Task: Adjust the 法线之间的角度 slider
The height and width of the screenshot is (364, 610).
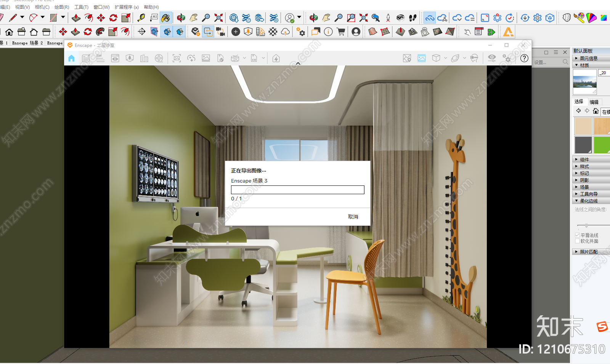Action: (586, 225)
